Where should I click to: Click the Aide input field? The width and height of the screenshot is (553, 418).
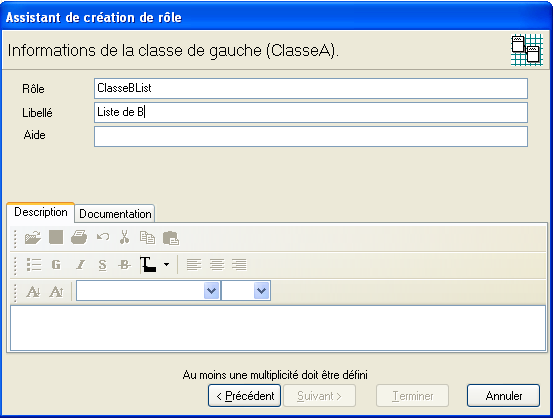coord(311,137)
